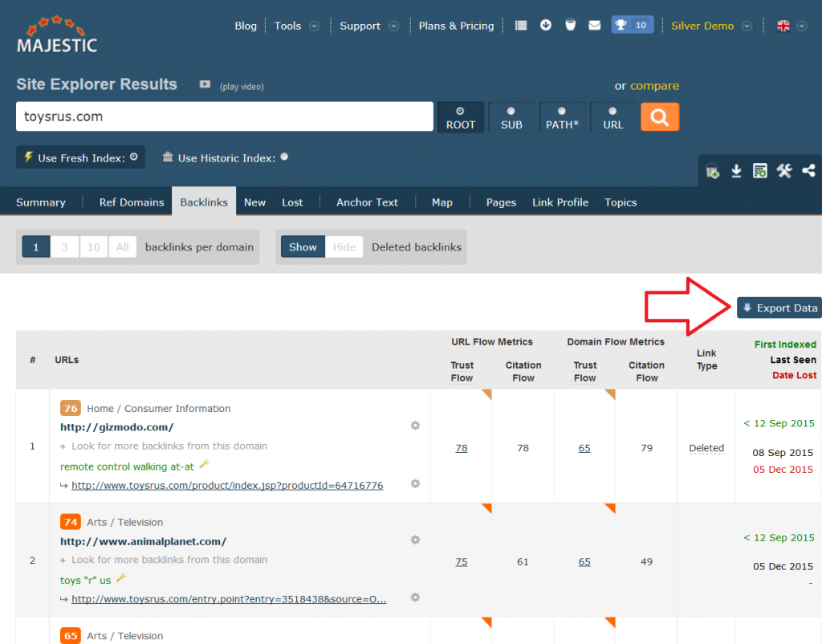Open the tools wrench icon in toolbar
This screenshot has width=822, height=644.
(784, 171)
